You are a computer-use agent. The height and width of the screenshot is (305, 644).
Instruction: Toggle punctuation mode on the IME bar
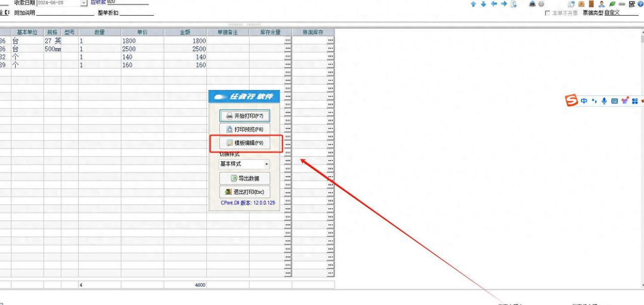594,101
